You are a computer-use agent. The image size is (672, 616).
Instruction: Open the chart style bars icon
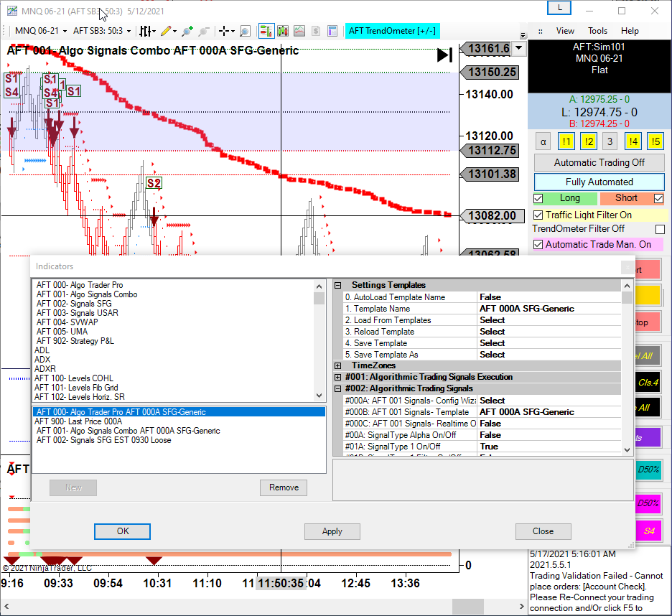(x=146, y=31)
